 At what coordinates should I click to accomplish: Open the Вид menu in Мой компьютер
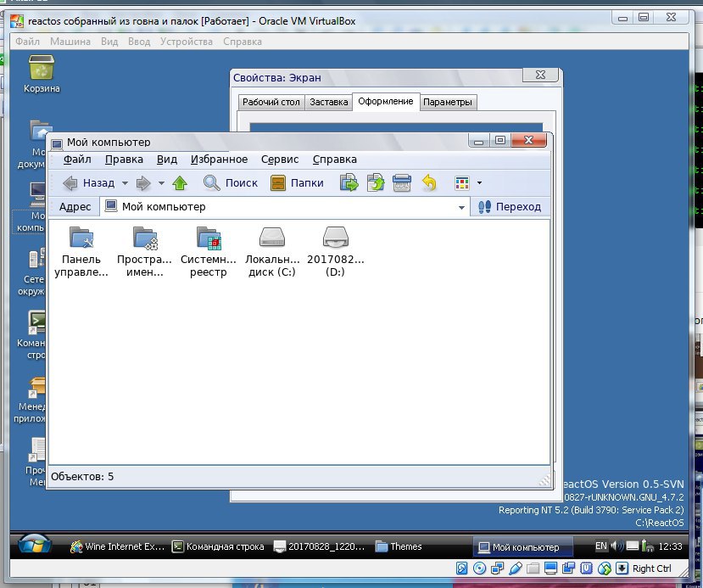[167, 160]
